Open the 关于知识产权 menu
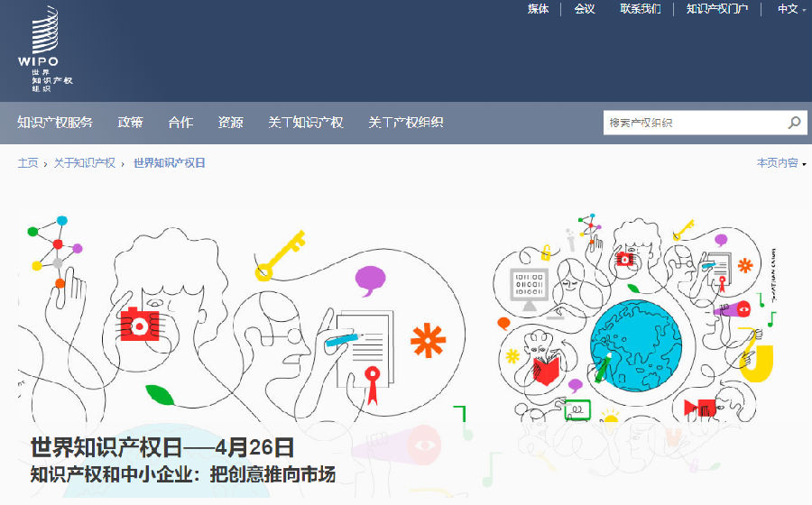 306,123
